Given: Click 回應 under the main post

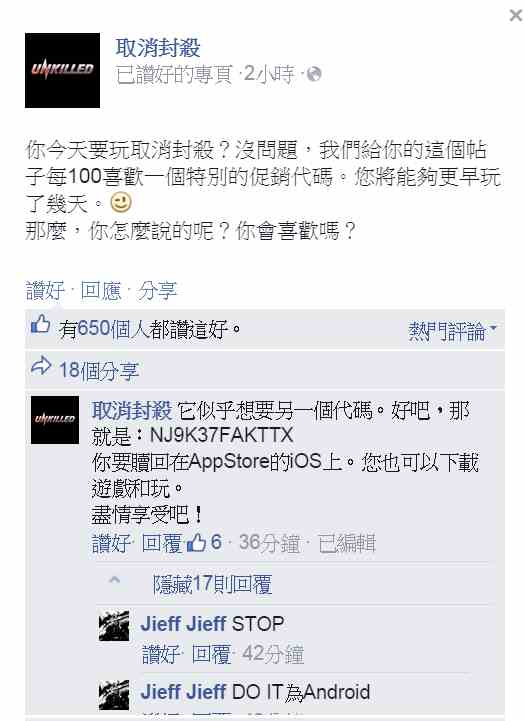Looking at the screenshot, I should [100, 291].
